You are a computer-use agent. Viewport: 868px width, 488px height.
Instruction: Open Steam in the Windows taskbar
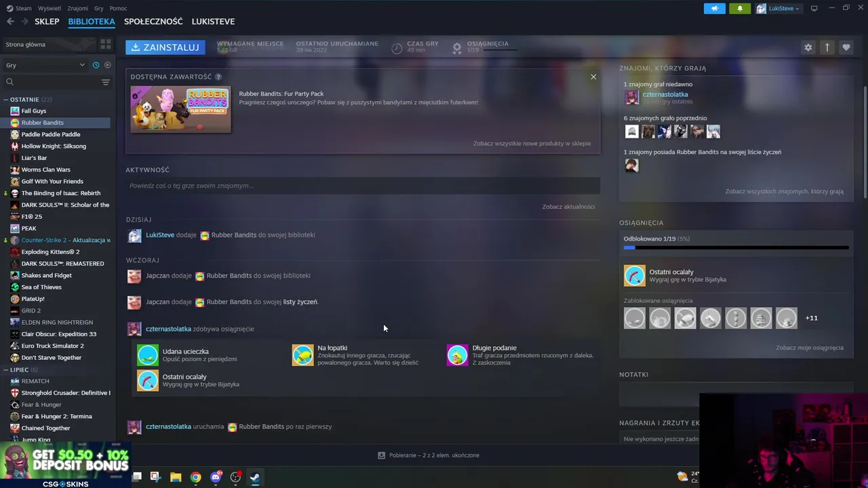point(255,477)
